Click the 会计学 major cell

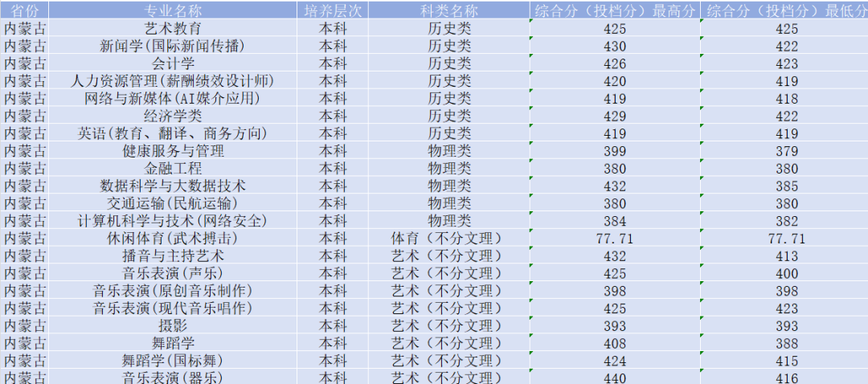(x=173, y=63)
